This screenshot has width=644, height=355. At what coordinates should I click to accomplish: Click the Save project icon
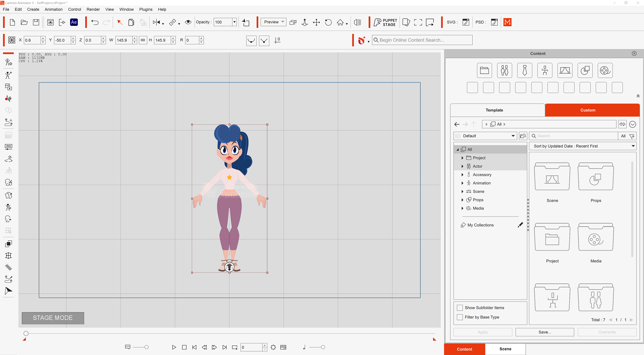point(36,23)
